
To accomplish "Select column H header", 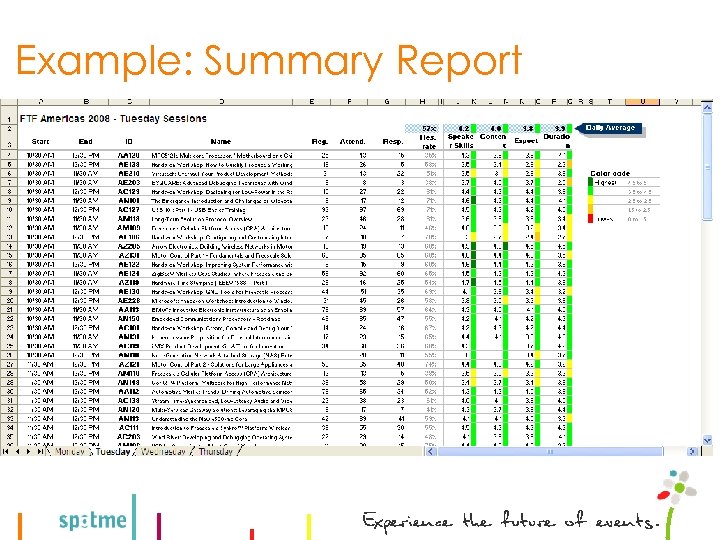I will [x=422, y=101].
